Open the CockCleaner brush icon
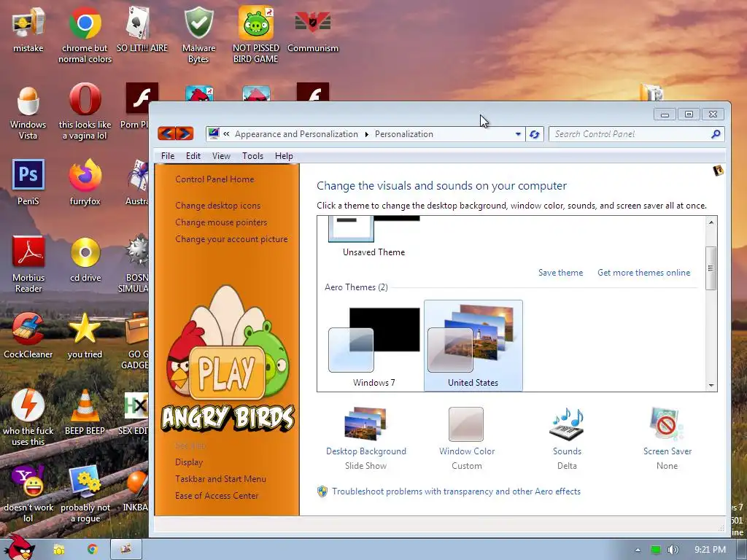The image size is (747, 560). (x=28, y=328)
